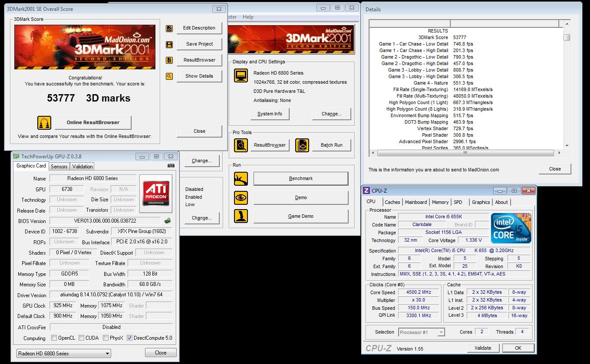Click the horizontal scrollbar in Details results

[x=465, y=153]
